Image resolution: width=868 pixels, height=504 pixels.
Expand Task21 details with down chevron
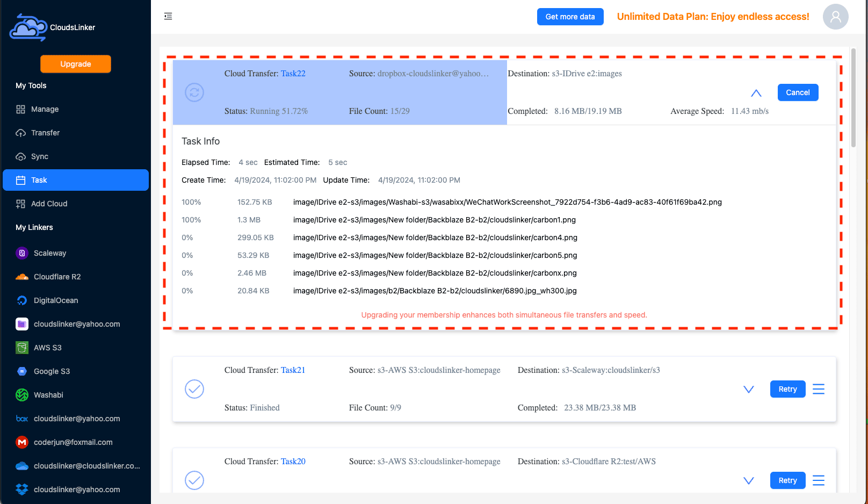[748, 389]
